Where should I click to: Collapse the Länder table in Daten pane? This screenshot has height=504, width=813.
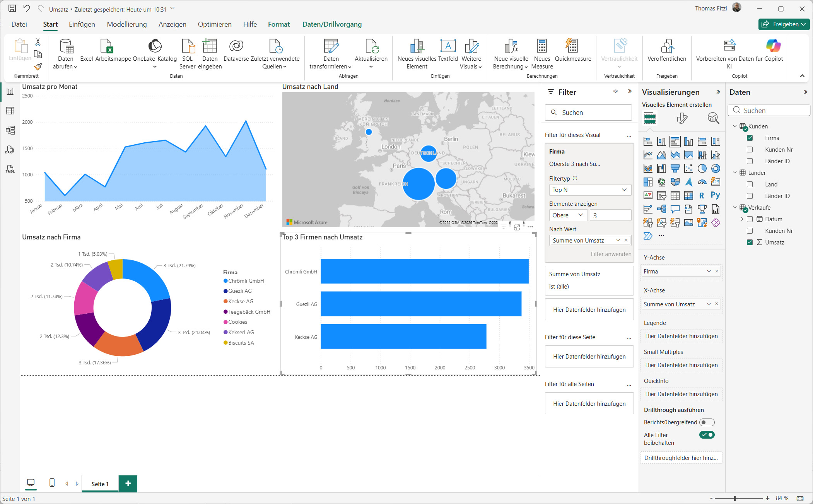tap(735, 173)
